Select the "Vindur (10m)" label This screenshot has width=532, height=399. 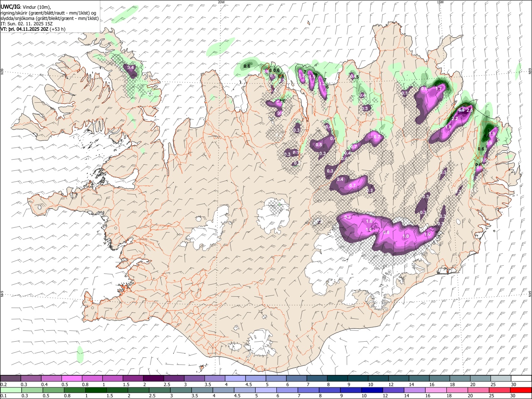pyautogui.click(x=37, y=7)
